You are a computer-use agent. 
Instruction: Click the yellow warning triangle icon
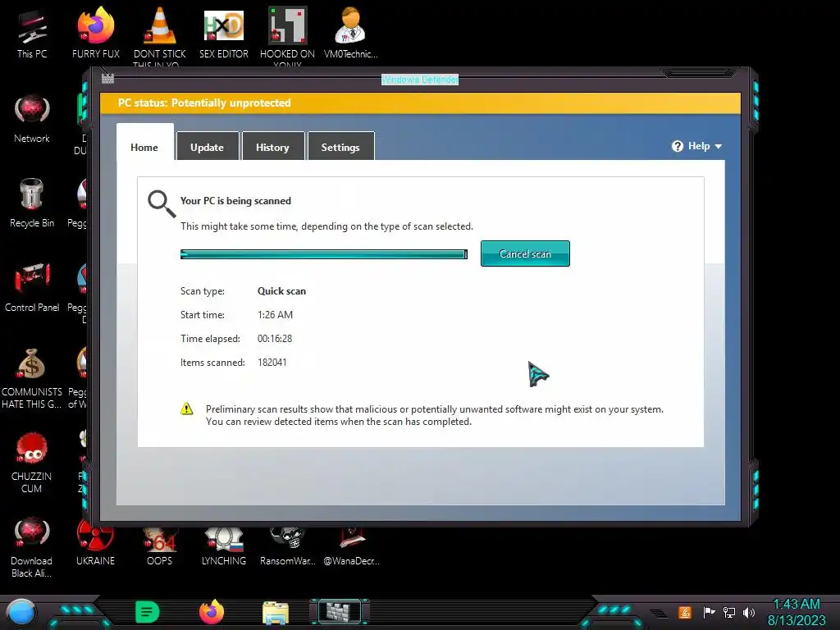(x=186, y=409)
